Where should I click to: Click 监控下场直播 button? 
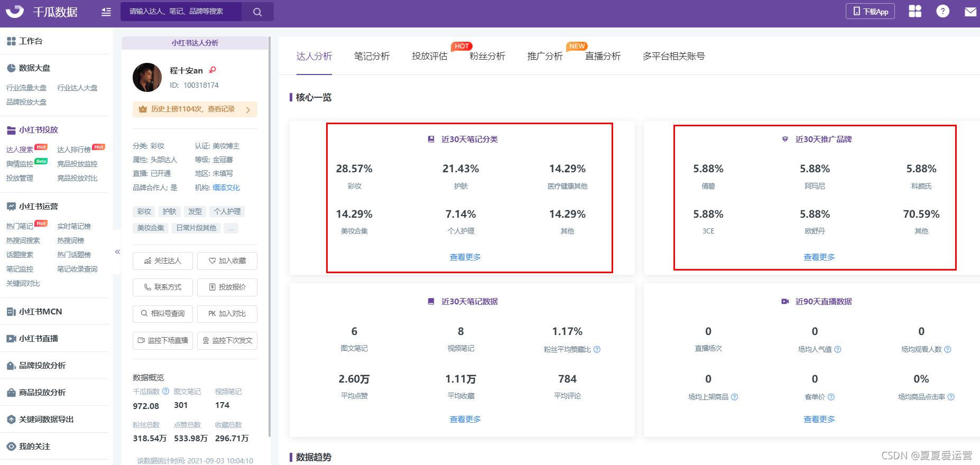point(163,340)
